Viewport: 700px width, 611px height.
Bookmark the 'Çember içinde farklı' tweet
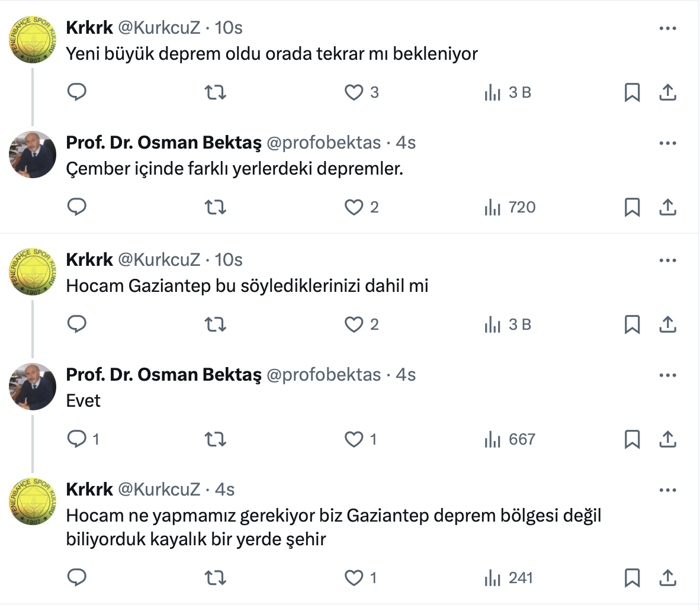(632, 207)
